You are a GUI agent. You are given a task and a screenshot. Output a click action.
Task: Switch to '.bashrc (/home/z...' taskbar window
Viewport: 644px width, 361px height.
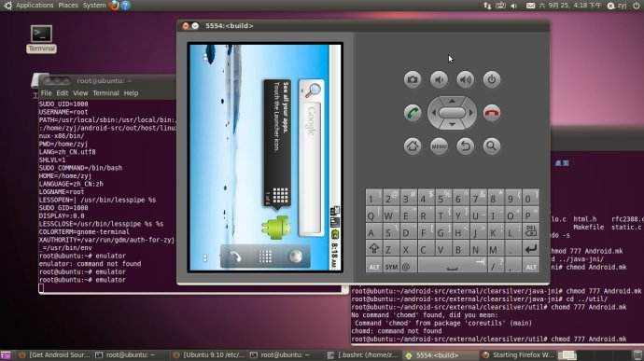362,355
